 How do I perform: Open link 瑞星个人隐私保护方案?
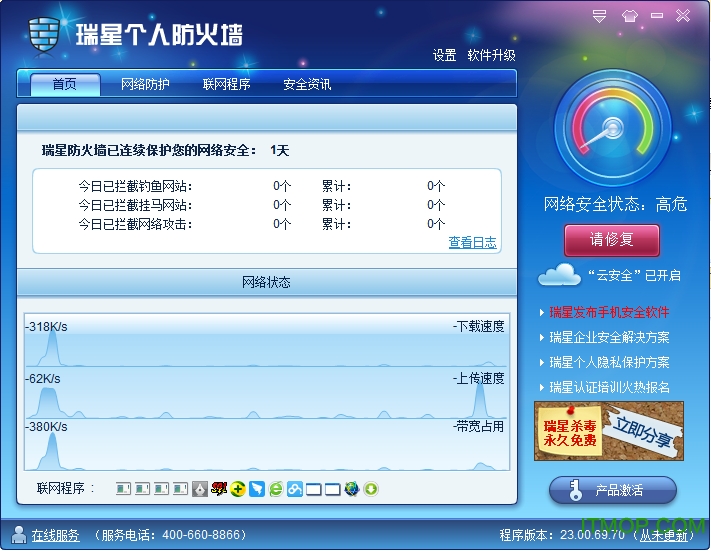[609, 362]
